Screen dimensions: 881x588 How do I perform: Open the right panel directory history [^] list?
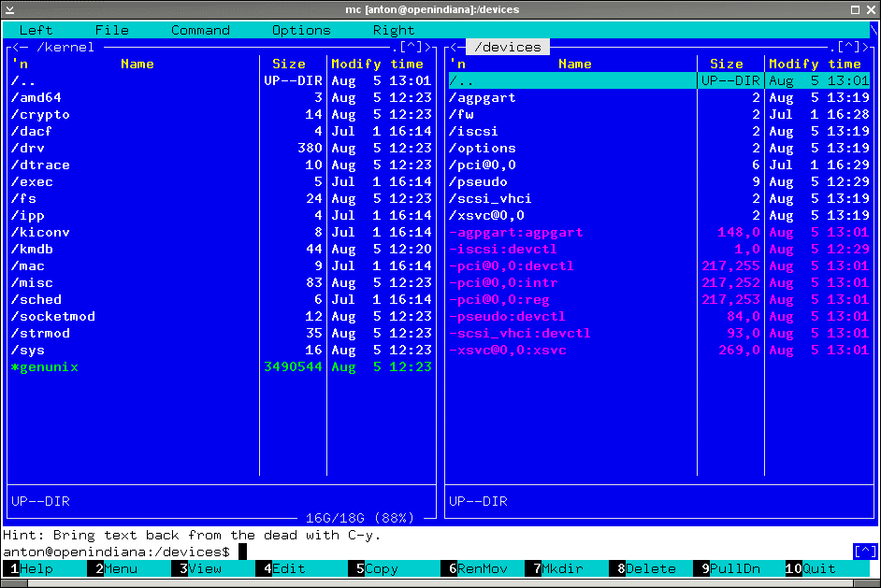point(850,47)
